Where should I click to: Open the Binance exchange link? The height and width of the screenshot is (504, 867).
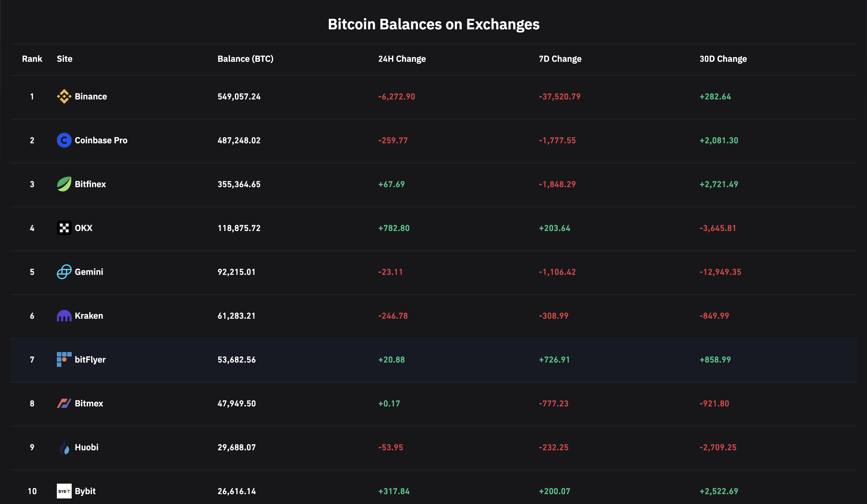[x=91, y=97]
